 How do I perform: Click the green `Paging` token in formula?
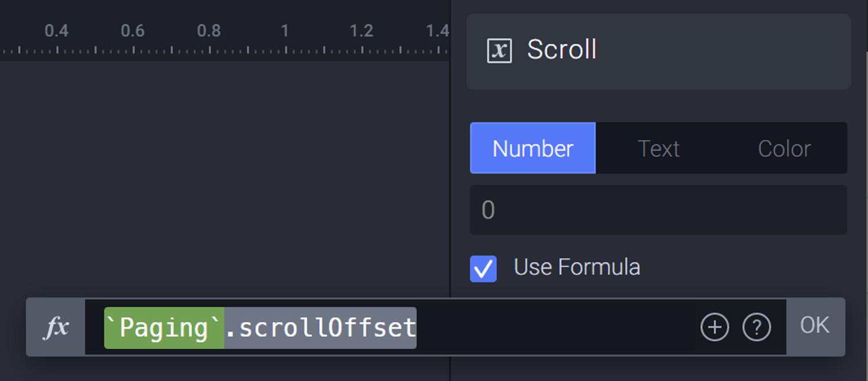click(x=164, y=328)
